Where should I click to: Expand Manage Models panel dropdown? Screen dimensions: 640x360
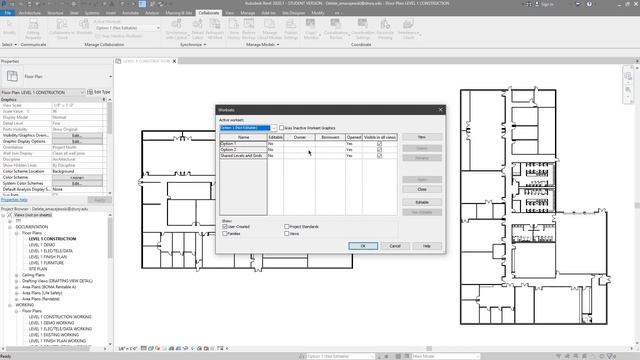click(278, 44)
